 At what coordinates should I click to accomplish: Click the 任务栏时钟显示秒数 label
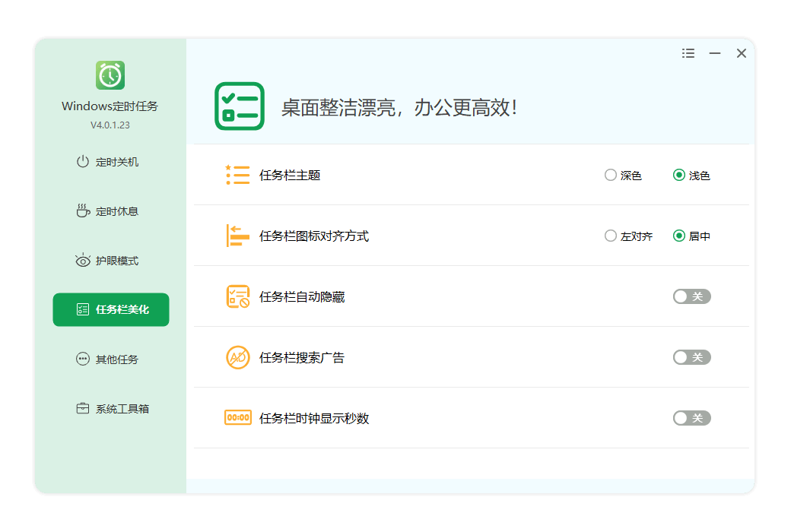(314, 418)
